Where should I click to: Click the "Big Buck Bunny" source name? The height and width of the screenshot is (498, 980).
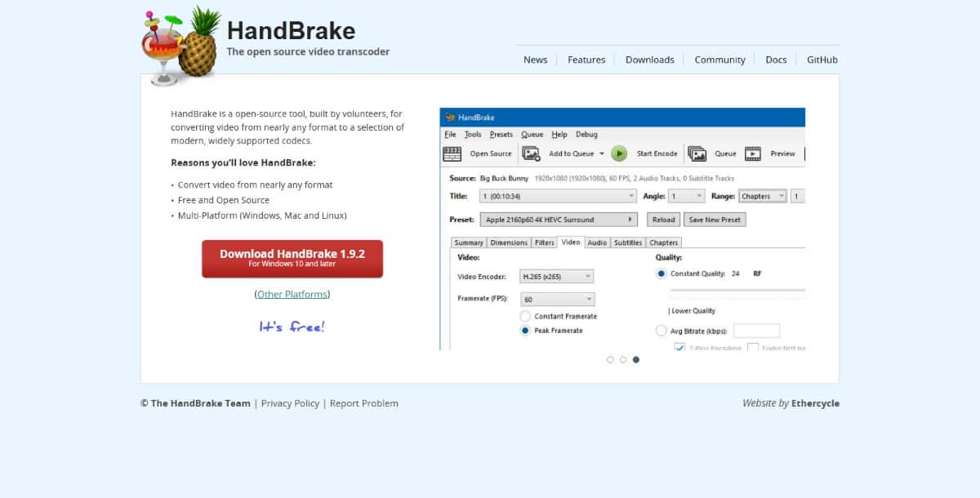pos(504,178)
